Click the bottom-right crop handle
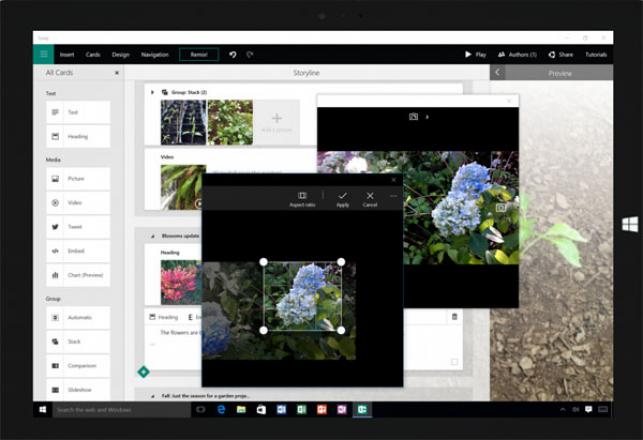Image resolution: width=643 pixels, height=440 pixels. [341, 330]
